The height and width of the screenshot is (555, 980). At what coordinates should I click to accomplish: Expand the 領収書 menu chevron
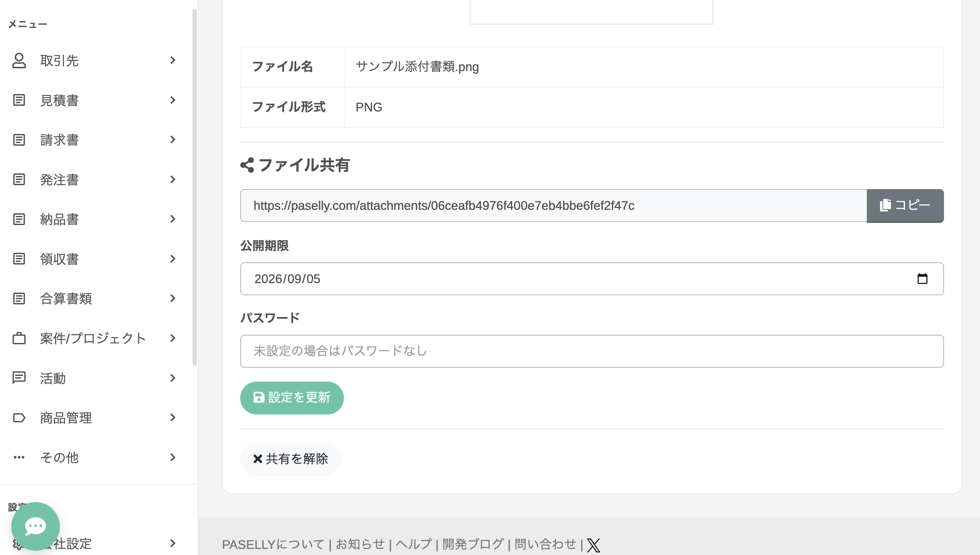(x=173, y=259)
